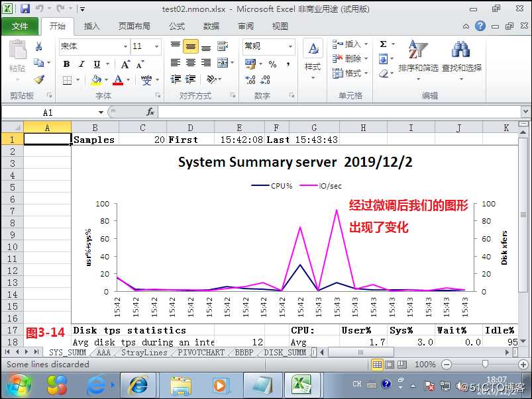Image resolution: width=532 pixels, height=399 pixels.
Task: Click Merge and Center icon
Action: 223,63
